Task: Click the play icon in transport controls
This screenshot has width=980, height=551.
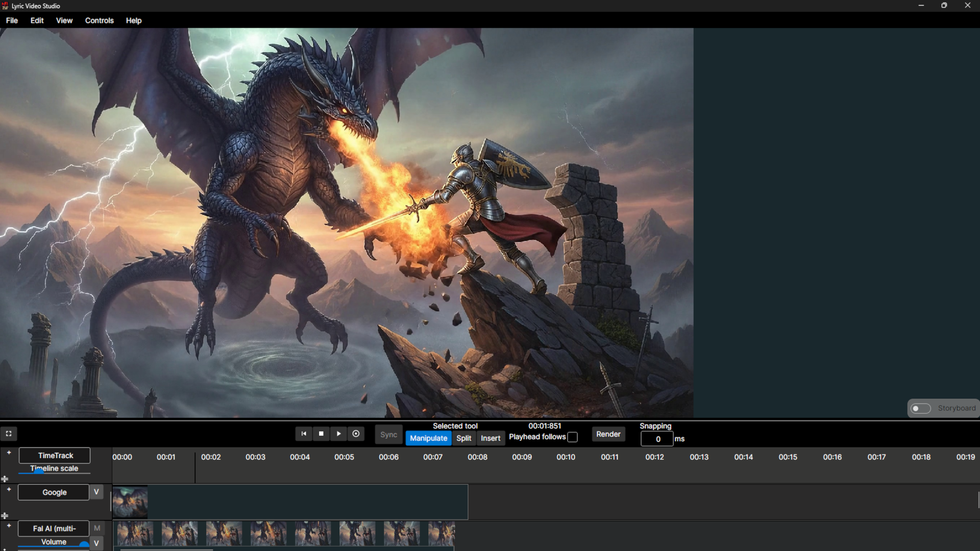Action: coord(338,434)
